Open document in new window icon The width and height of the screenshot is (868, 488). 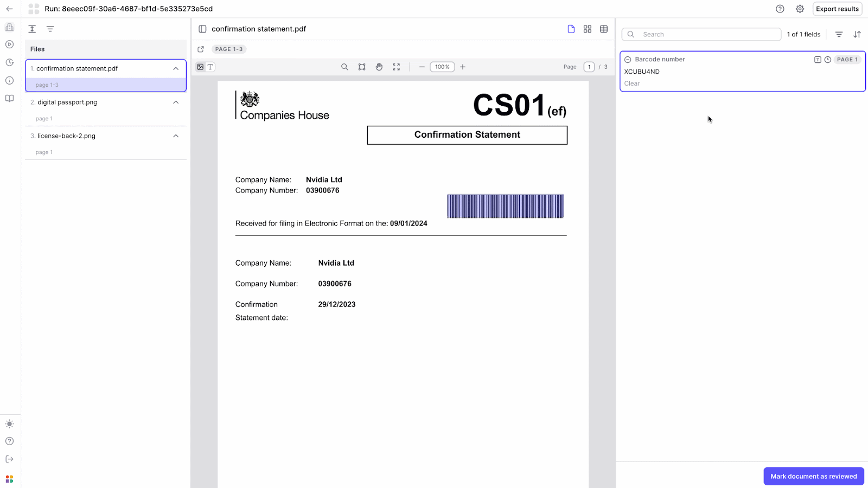coord(201,49)
